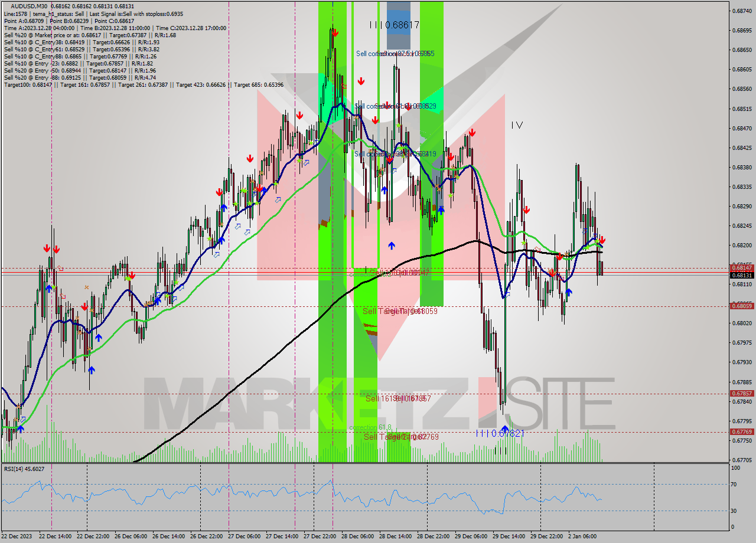Click the 0.68695 price axis label
The width and height of the screenshot is (756, 543).
coord(742,30)
